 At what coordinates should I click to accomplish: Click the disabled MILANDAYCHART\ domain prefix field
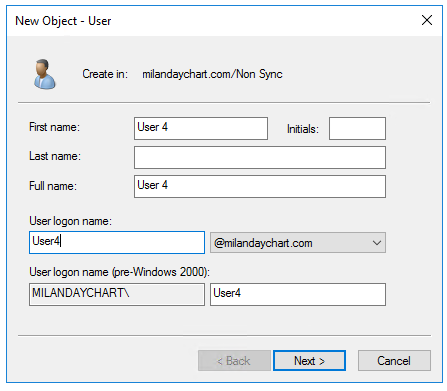[x=117, y=294]
